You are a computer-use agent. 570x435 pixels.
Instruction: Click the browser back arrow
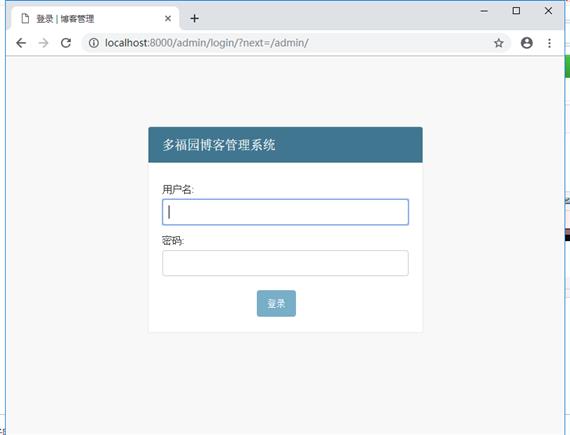click(21, 43)
